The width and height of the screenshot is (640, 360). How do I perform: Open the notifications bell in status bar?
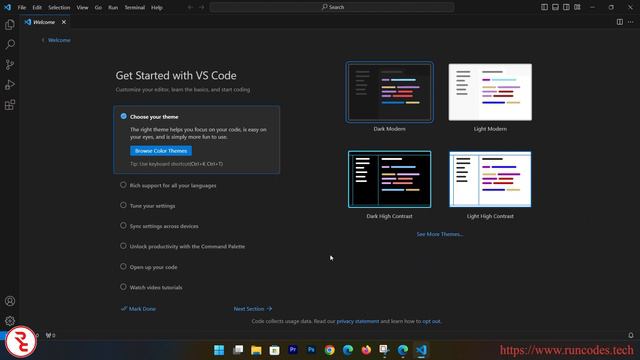tap(631, 335)
